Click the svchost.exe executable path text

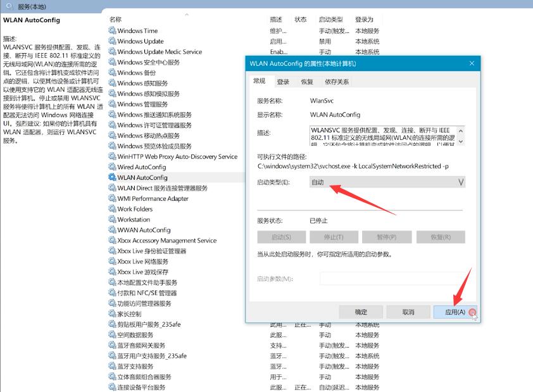(353, 167)
